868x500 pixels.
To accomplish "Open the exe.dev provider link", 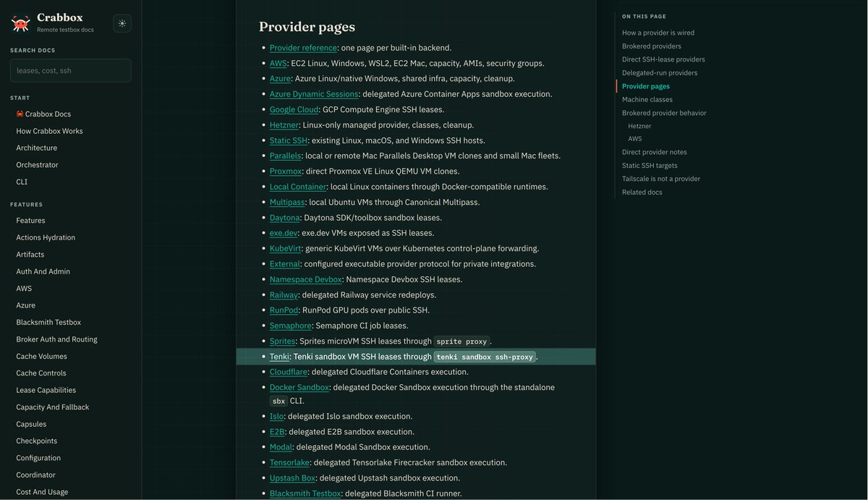I will point(284,233).
